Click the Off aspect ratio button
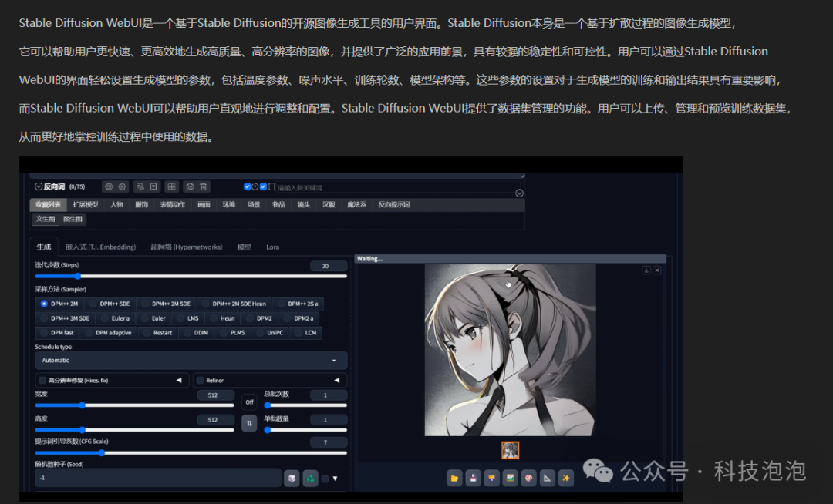This screenshot has height=504, width=833. pyautogui.click(x=249, y=402)
